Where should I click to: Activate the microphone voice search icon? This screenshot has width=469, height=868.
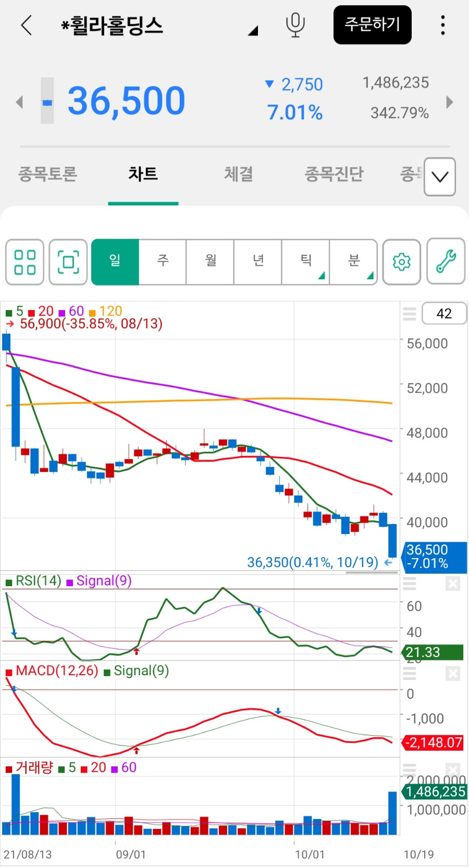(x=295, y=25)
